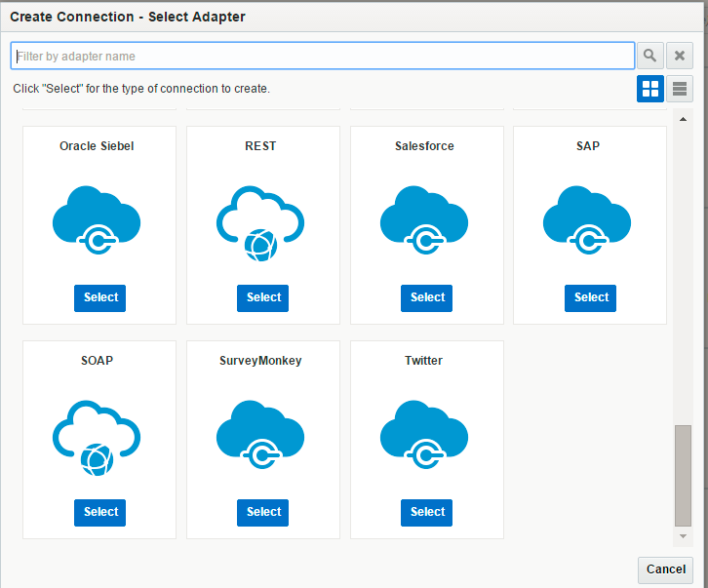Click the Twitter cloud adapter icon
This screenshot has width=708, height=588.
coord(424,435)
